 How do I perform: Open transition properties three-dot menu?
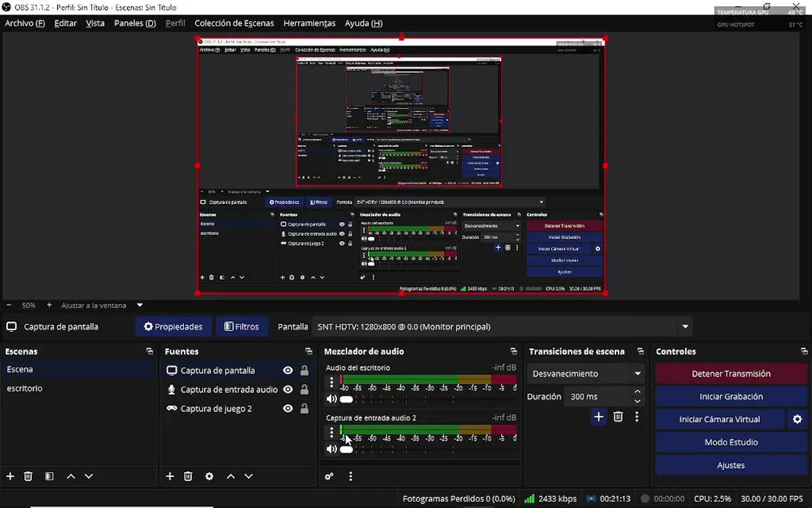(637, 416)
